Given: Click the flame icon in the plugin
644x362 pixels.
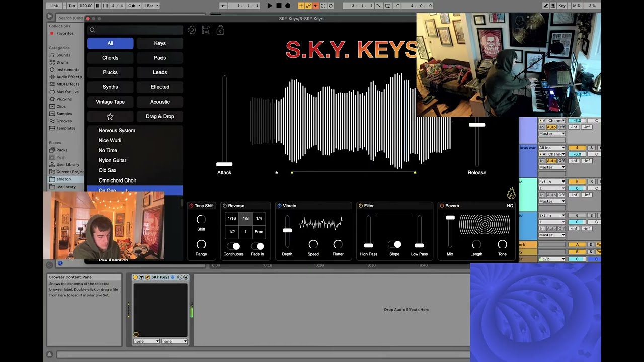Looking at the screenshot, I should tap(511, 194).
